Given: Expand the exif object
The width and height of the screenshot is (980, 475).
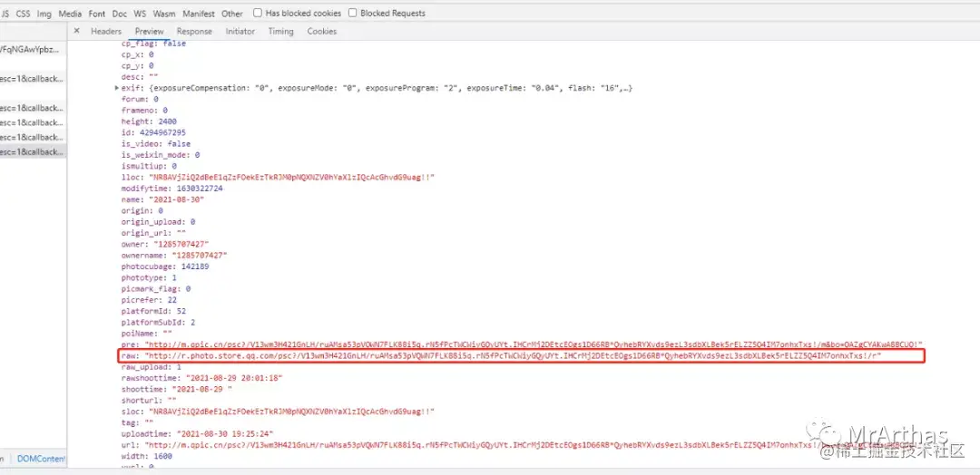Looking at the screenshot, I should click(117, 88).
